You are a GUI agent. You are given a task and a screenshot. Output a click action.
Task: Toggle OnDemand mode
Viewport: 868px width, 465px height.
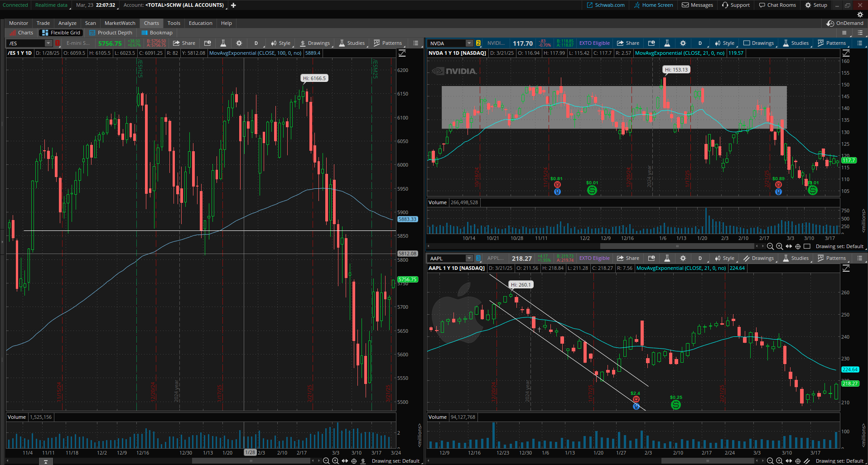(845, 23)
